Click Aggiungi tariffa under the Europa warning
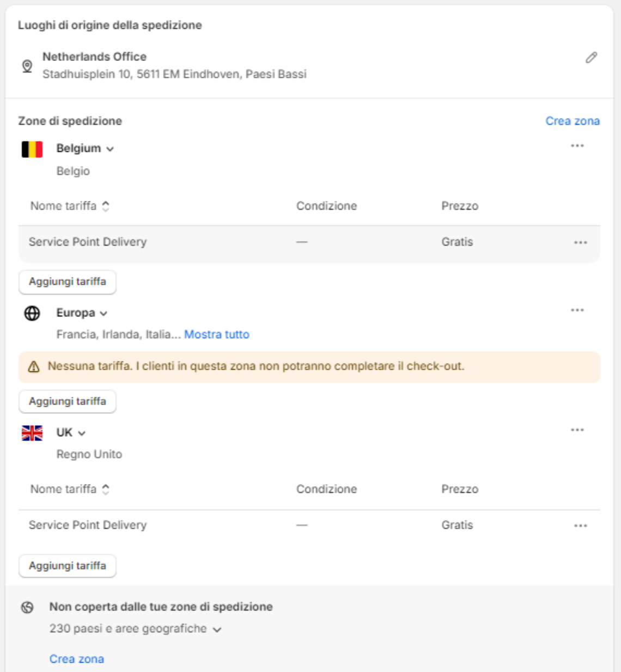This screenshot has width=621, height=672. point(68,401)
